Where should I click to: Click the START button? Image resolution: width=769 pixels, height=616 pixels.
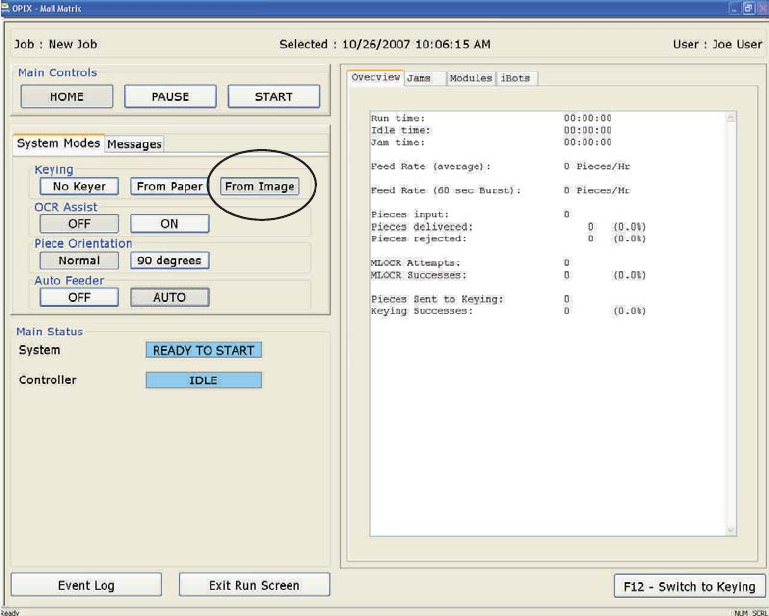coord(274,97)
